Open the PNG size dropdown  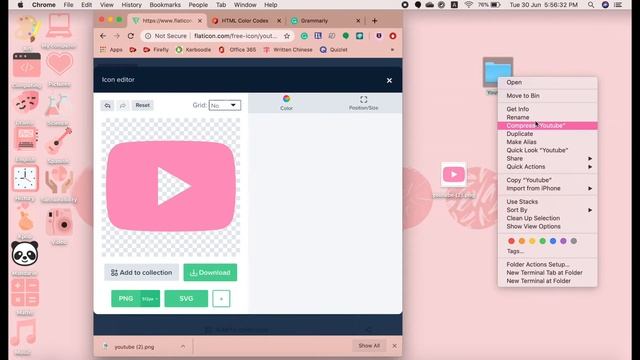(x=150, y=299)
